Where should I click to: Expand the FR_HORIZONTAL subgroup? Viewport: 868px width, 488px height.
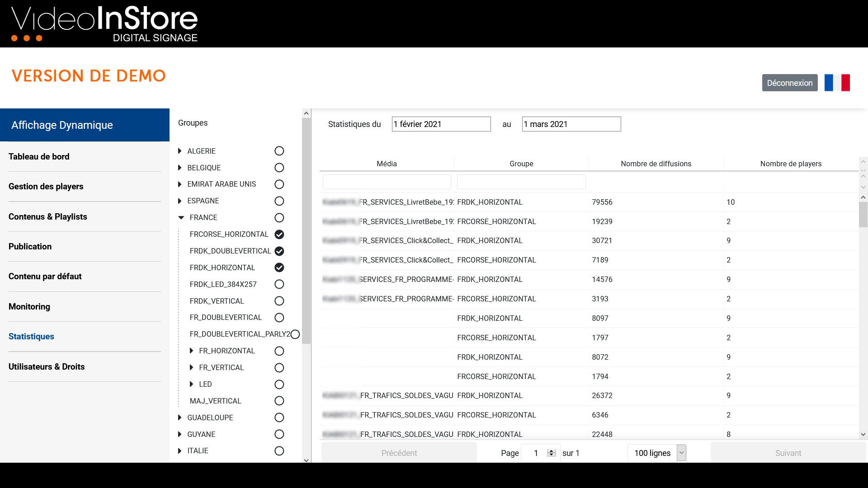coord(192,351)
